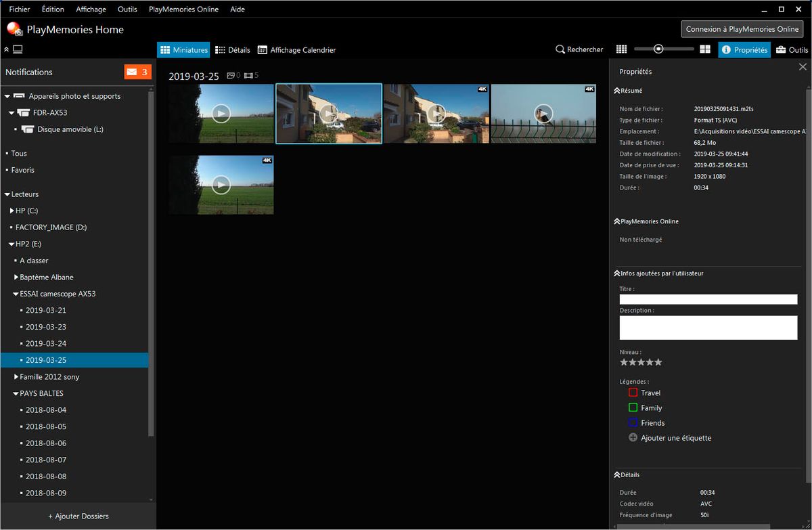Open the Outils toolbox button

pyautogui.click(x=792, y=49)
